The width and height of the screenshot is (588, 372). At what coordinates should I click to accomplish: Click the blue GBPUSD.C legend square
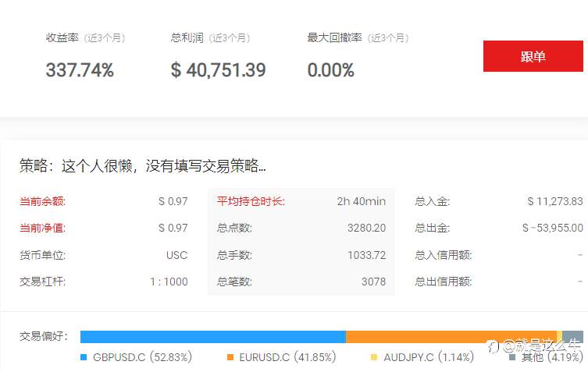click(84, 357)
